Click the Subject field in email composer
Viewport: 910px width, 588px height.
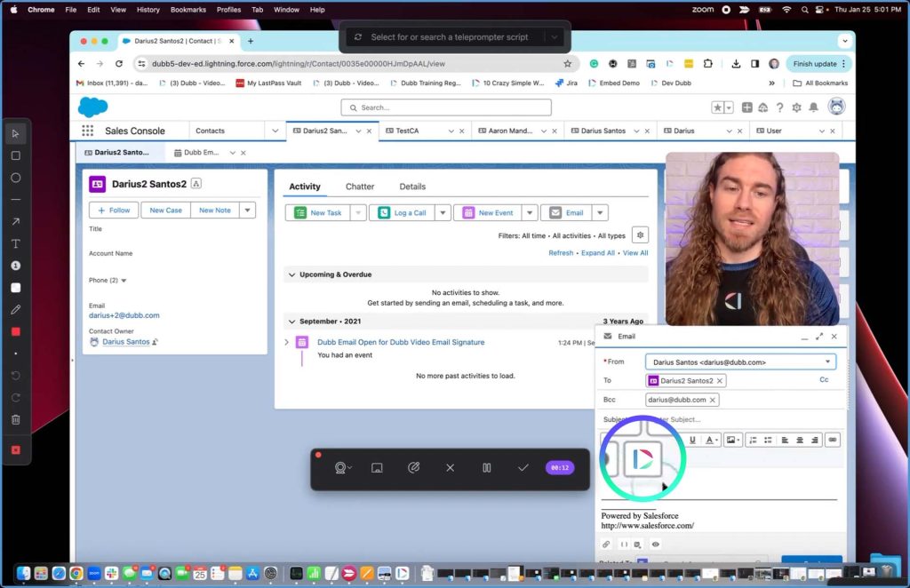coord(740,419)
